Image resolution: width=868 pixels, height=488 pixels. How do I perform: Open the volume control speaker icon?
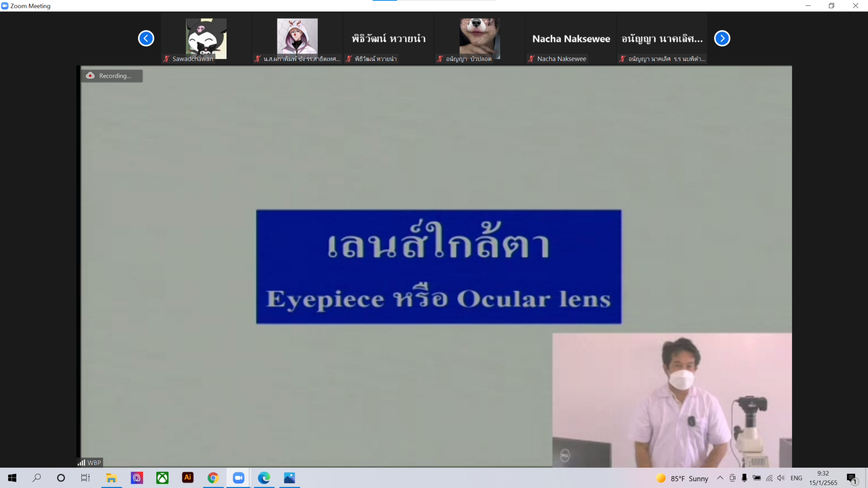pos(781,478)
